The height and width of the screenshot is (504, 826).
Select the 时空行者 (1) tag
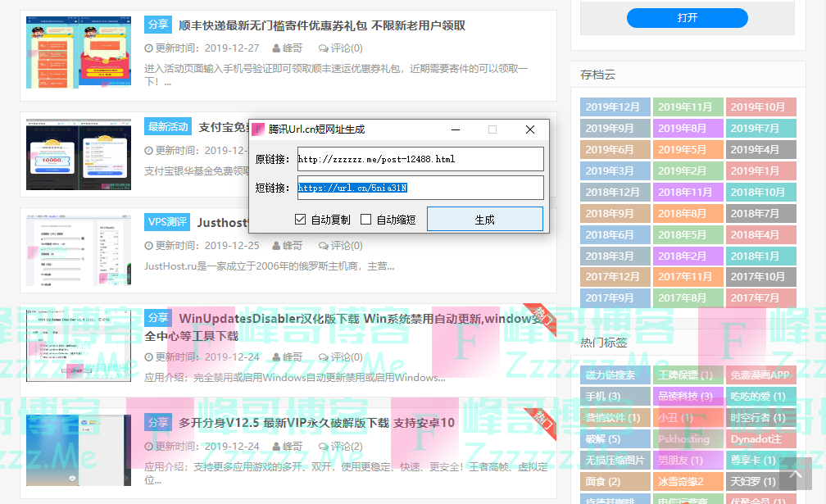pos(760,418)
